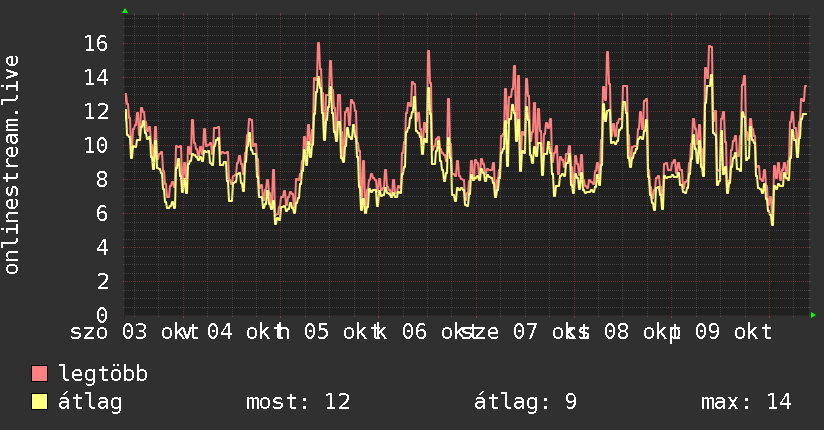Select the 'legtöbb' legend label
The height and width of the screenshot is (430, 824).
pyautogui.click(x=103, y=374)
